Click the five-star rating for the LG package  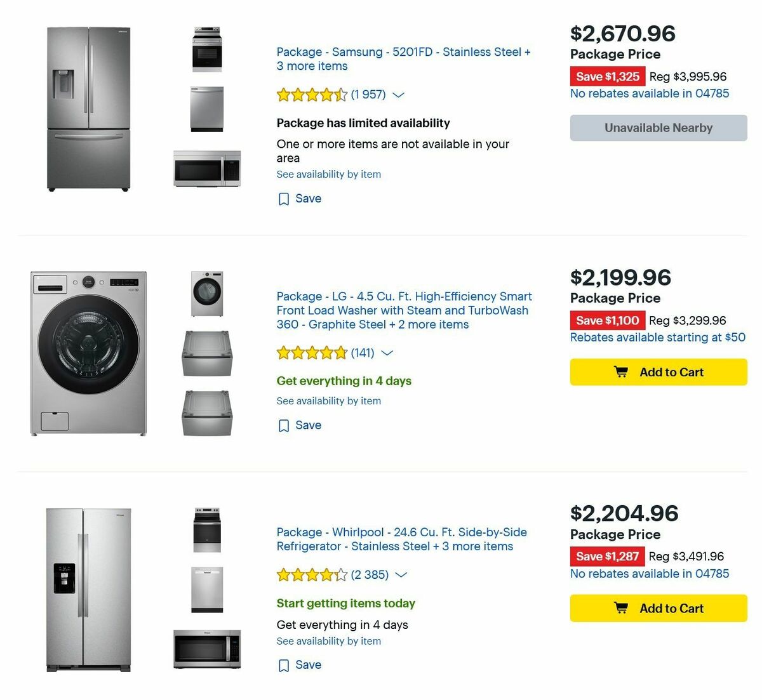312,352
